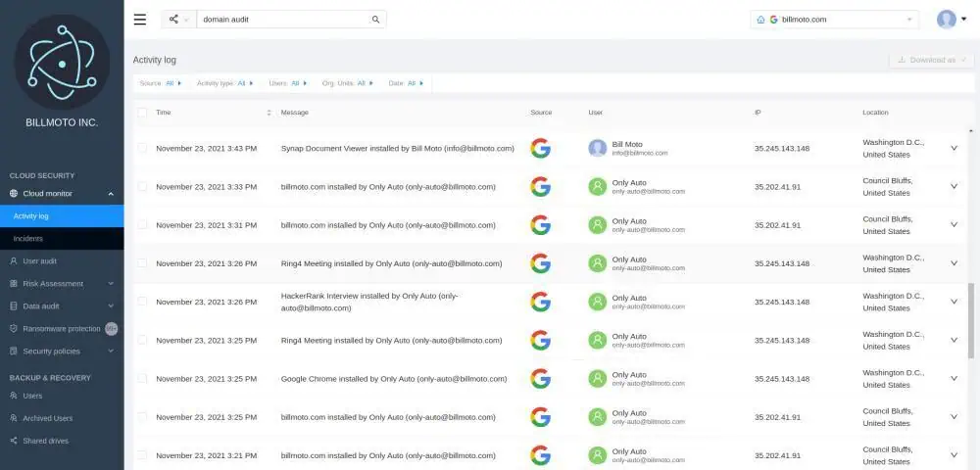Screen dimensions: 980x470
Task: Click the Shared drives icon
Action: pyautogui.click(x=13, y=441)
